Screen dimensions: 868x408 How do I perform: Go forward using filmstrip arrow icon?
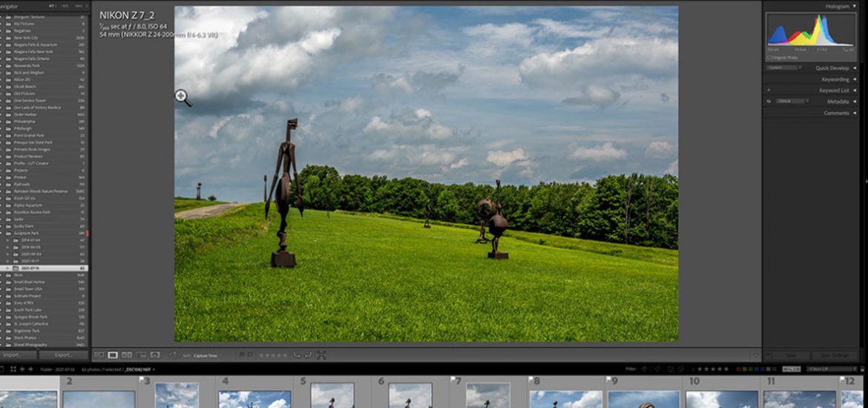click(30, 369)
